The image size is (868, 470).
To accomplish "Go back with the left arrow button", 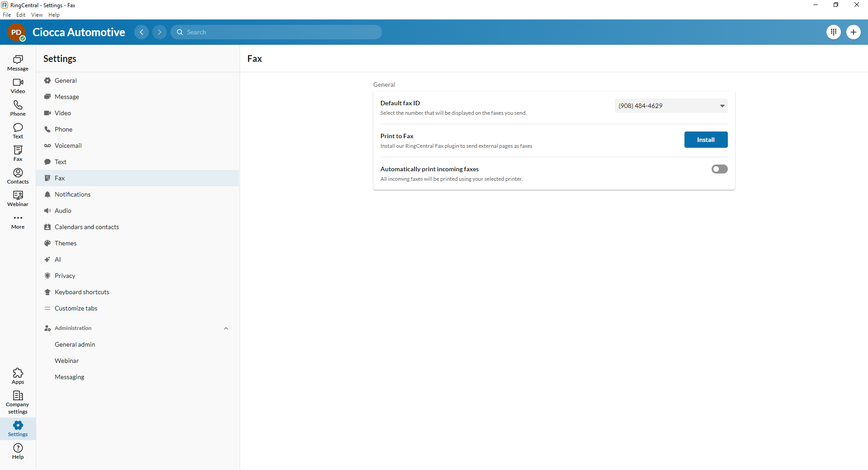I will click(142, 32).
